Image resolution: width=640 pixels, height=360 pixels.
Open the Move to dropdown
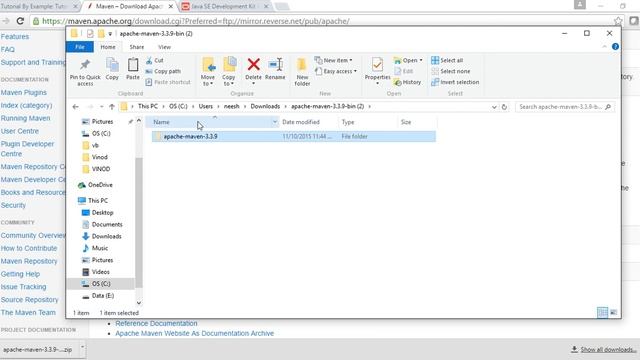[x=208, y=72]
